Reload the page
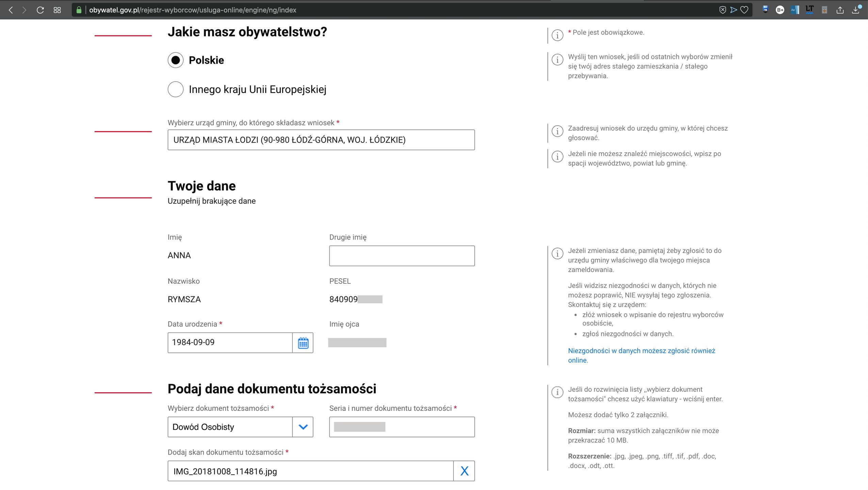The width and height of the screenshot is (868, 490). point(40,10)
